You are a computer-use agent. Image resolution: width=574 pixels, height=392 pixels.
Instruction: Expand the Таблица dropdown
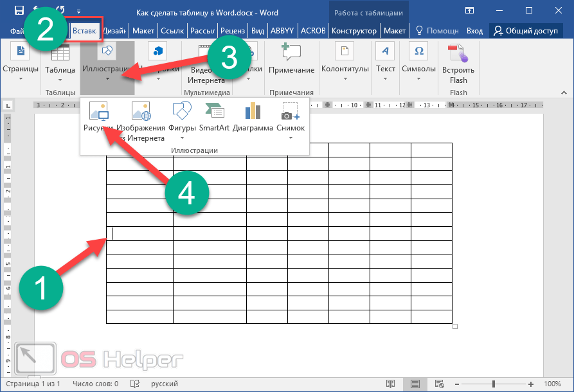[x=60, y=80]
